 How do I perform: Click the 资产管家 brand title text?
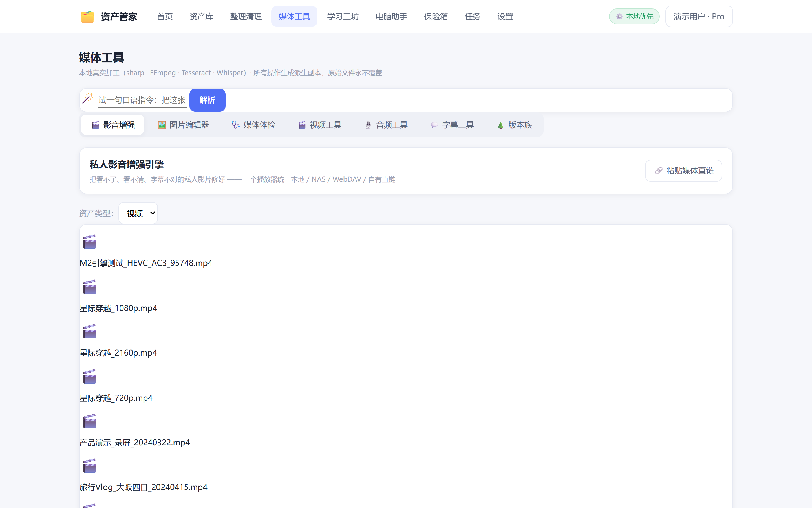tap(119, 16)
